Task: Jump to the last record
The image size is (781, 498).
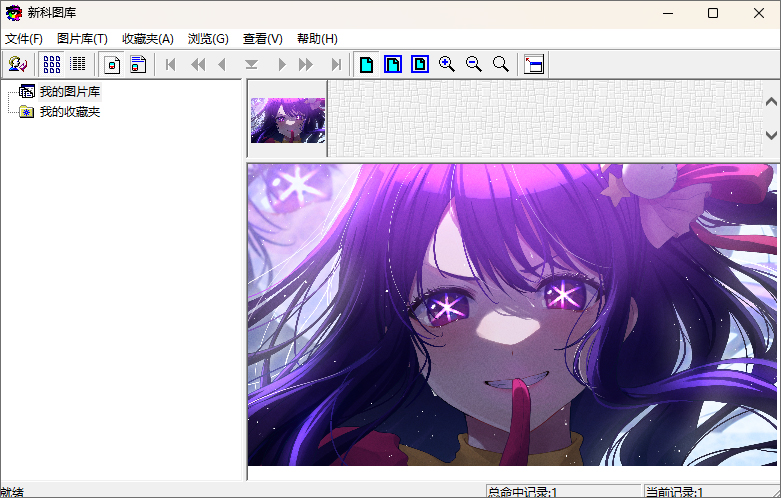Action: tap(336, 64)
